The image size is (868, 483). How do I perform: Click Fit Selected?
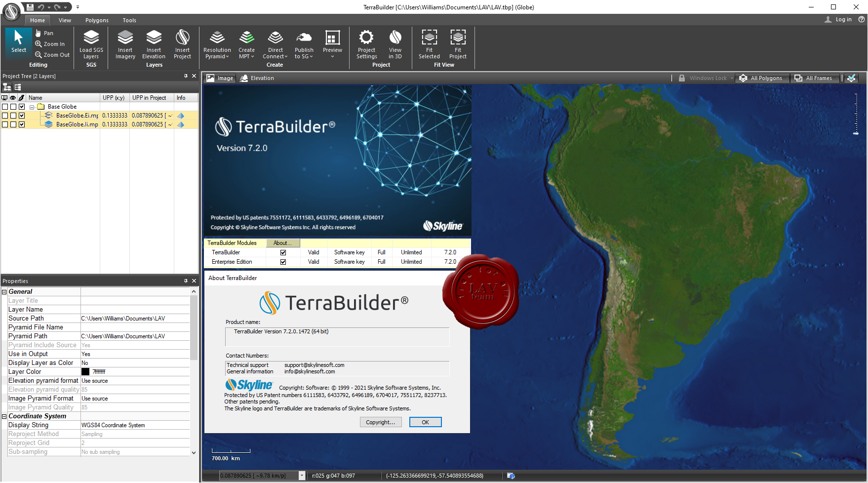430,44
